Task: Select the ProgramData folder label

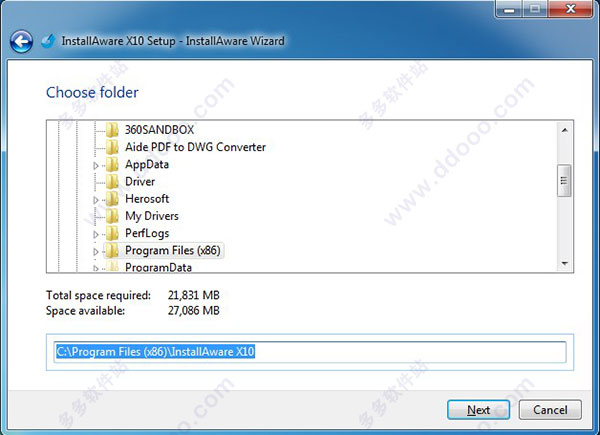Action: 158,267
